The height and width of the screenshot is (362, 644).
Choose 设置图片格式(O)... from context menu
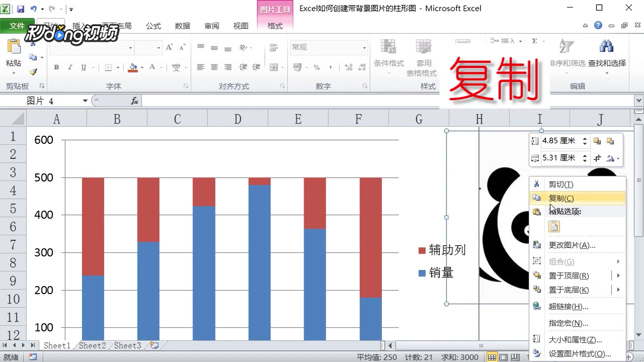578,354
